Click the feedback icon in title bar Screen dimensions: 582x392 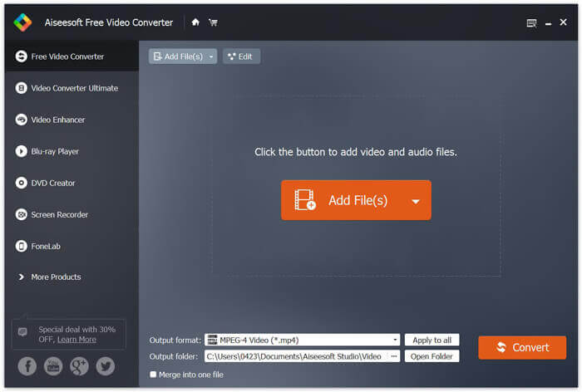point(532,23)
